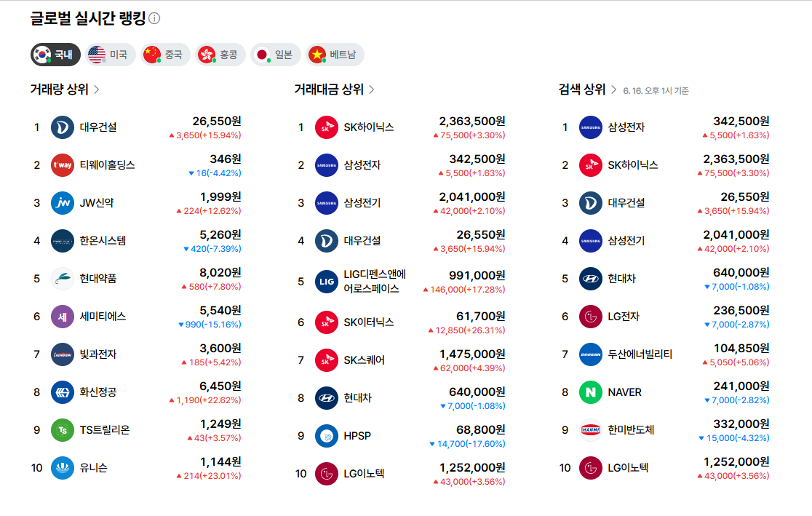Click the 991,000원 price of LIG디펜스

click(477, 276)
